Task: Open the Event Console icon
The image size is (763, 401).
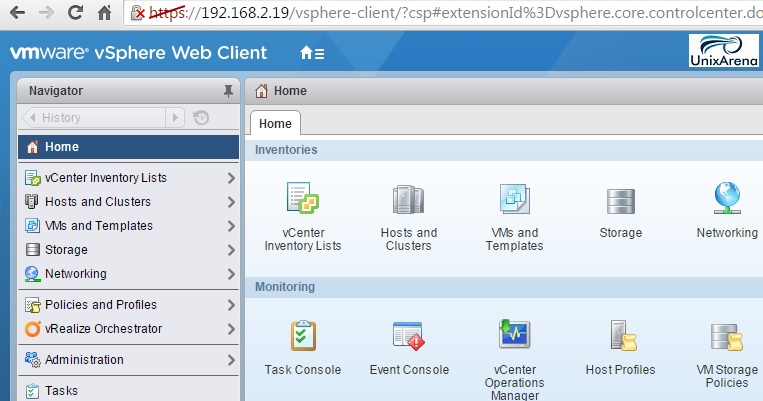Action: point(409,336)
